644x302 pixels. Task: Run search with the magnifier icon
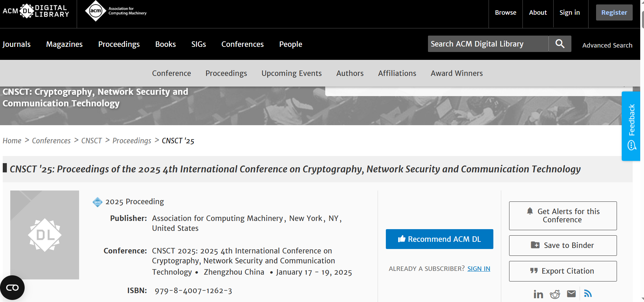click(560, 44)
